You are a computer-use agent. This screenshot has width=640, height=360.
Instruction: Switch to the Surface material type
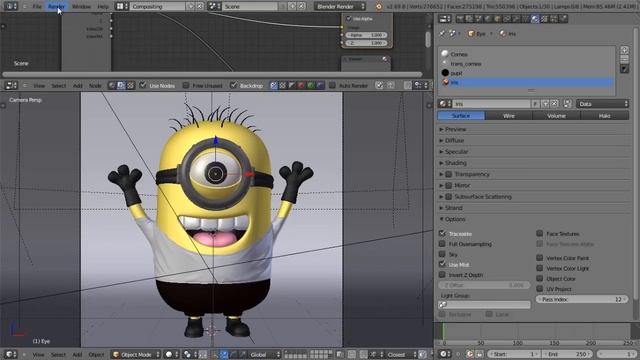click(x=461, y=116)
